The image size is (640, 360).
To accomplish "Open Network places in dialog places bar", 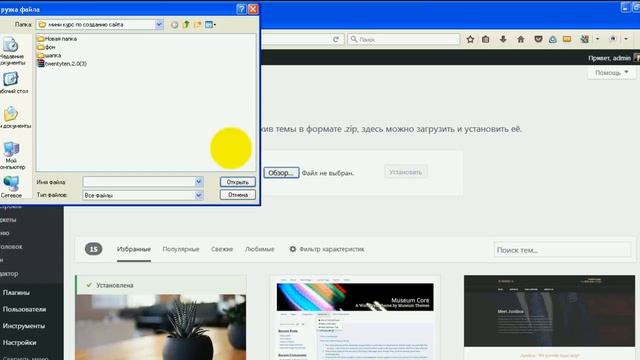I will tap(11, 187).
